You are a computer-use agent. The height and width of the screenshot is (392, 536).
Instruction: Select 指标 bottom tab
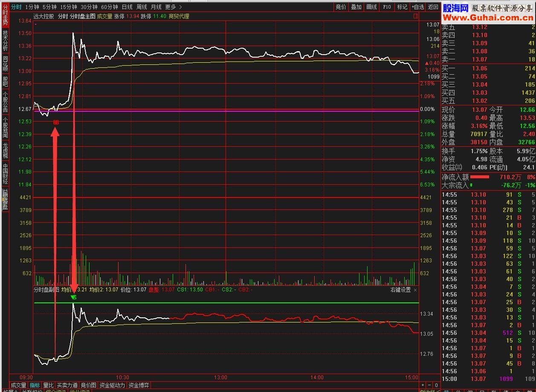tap(35, 385)
